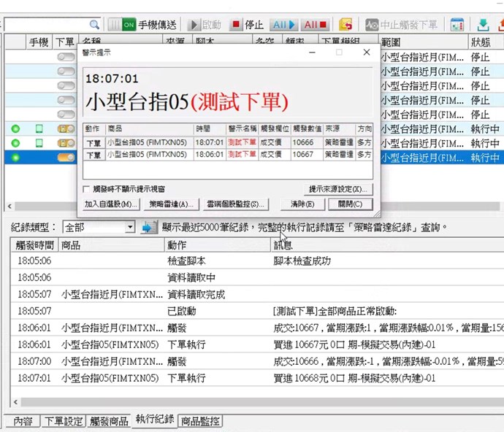Toggle the order switch in highlighted blue row
Screen dimensions: 504x432
point(66,157)
